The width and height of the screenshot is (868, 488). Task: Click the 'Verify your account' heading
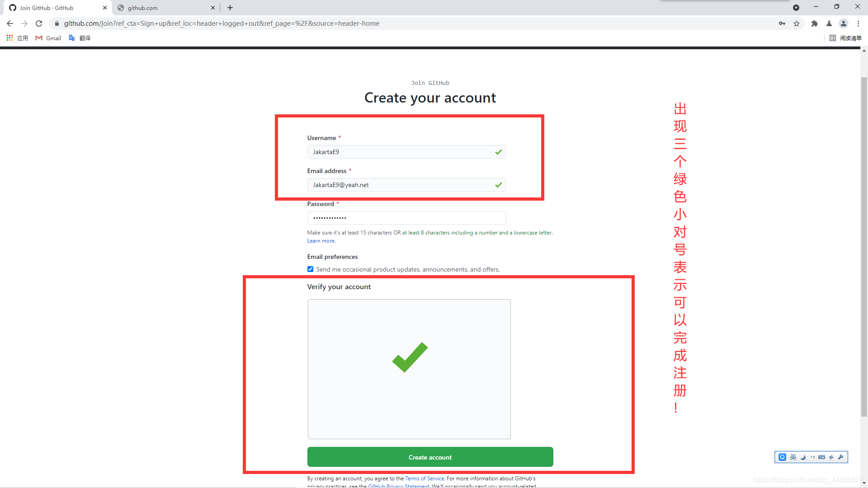[x=339, y=287]
